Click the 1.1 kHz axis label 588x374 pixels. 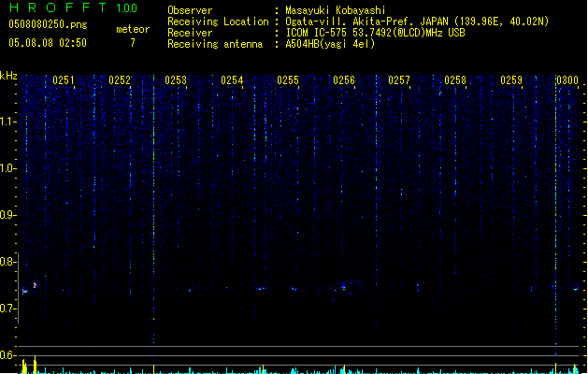point(7,122)
